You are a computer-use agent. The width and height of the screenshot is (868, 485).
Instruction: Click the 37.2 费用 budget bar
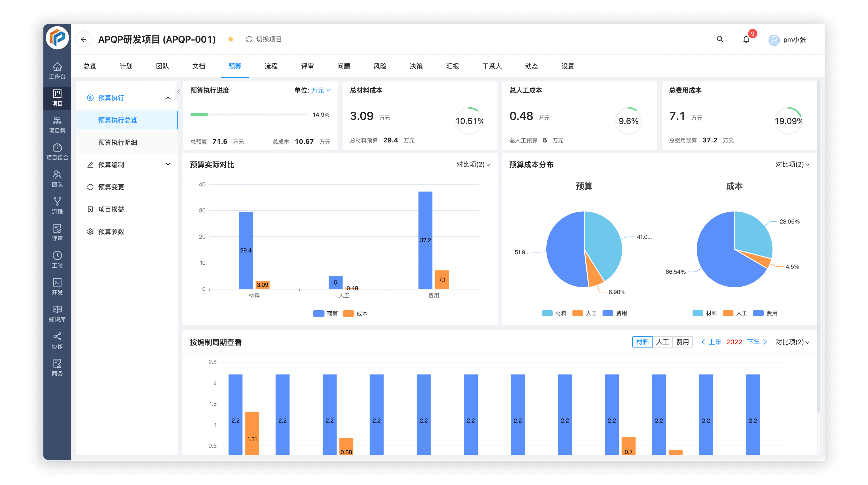click(x=425, y=240)
